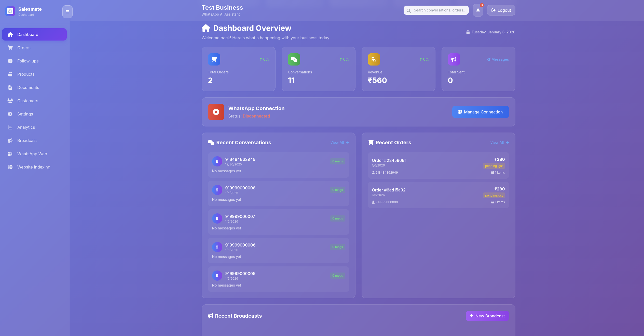Go to Analytics in the sidebar
Image resolution: width=644 pixels, height=336 pixels.
point(26,127)
